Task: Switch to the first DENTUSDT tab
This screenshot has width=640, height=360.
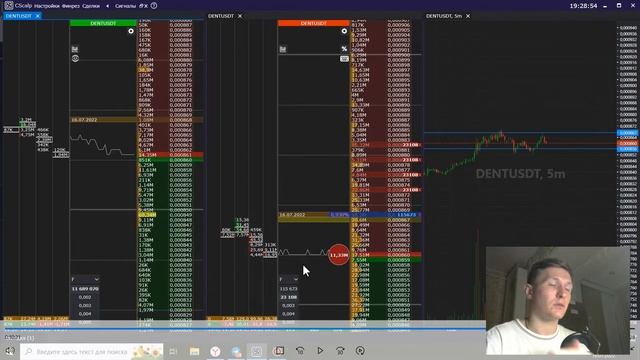Action: coord(19,16)
